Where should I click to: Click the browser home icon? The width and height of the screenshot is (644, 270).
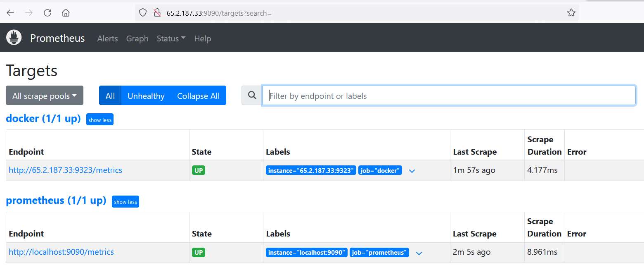(65, 12)
